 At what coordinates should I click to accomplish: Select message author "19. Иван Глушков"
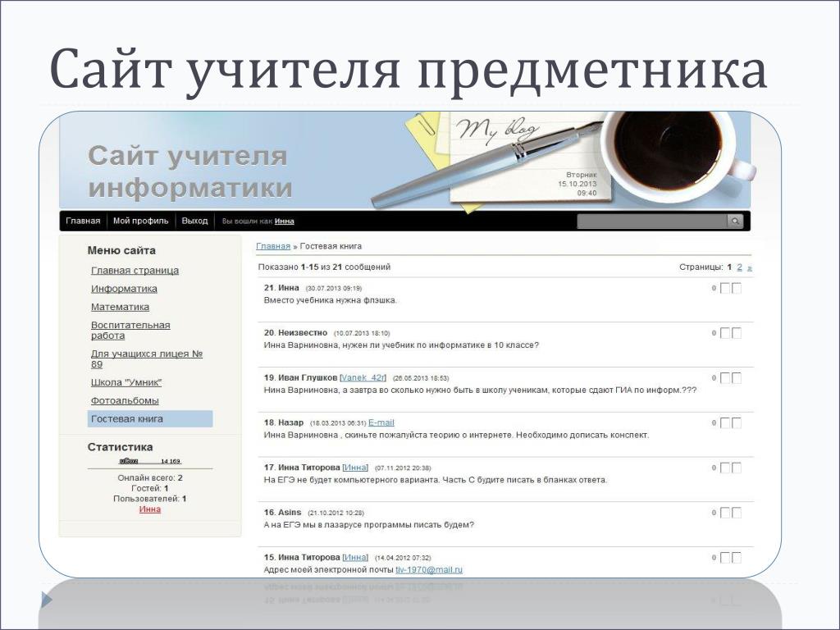[x=300, y=377]
